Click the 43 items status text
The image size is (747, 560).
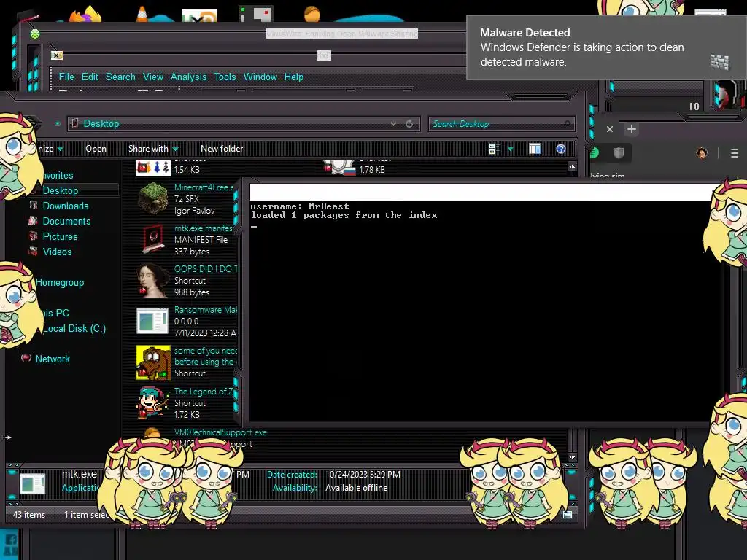29,515
